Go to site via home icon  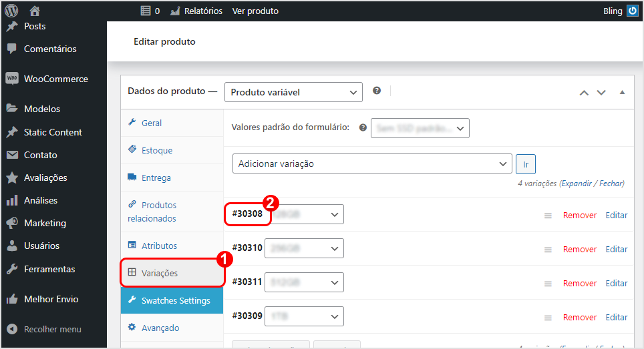[35, 11]
